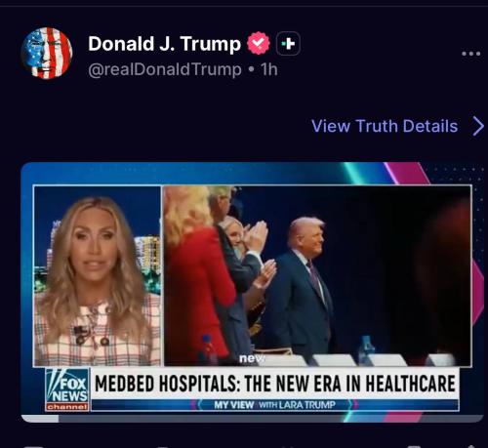The height and width of the screenshot is (448, 488).
Task: Click the @realDonaldTrump handle
Action: click(165, 69)
